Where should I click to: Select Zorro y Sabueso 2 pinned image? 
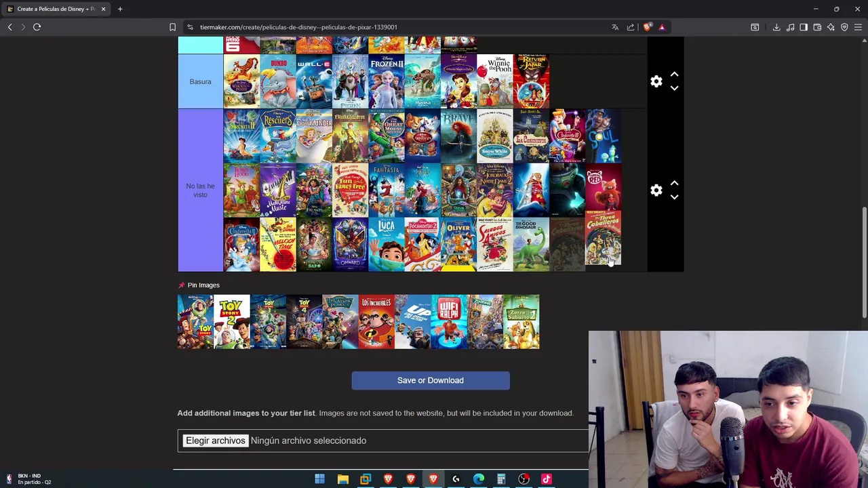(x=521, y=322)
